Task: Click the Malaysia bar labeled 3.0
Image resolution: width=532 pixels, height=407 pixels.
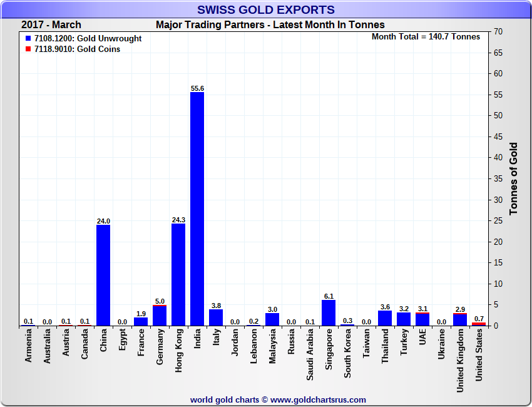Action: (x=272, y=319)
